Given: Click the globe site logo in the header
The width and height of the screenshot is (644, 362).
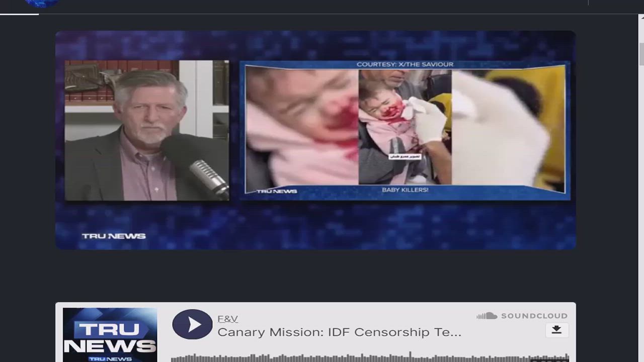Looking at the screenshot, I should pyautogui.click(x=41, y=3).
